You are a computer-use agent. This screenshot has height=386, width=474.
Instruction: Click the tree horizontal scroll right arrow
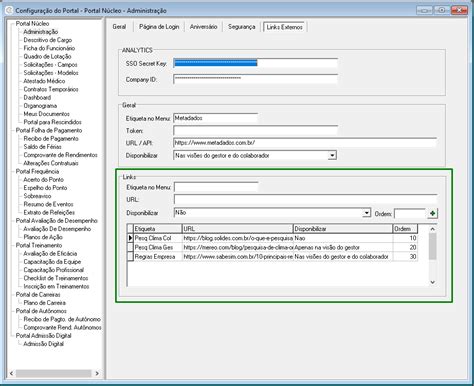click(x=97, y=373)
